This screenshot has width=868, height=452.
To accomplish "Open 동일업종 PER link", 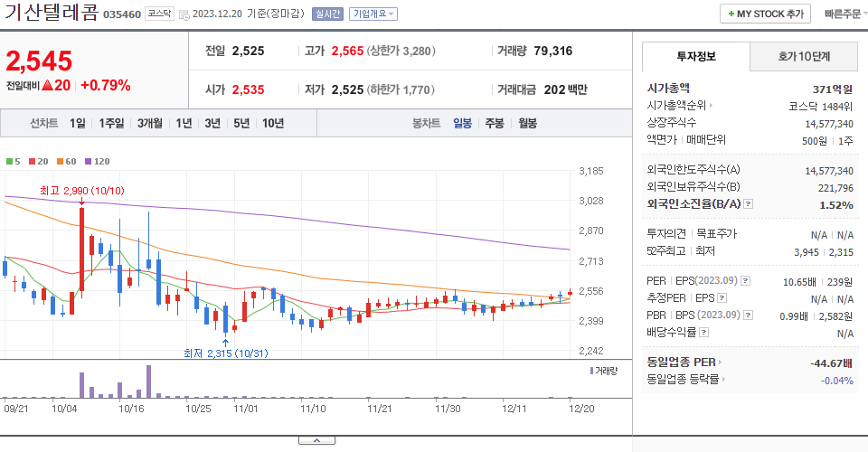I will coord(684,363).
